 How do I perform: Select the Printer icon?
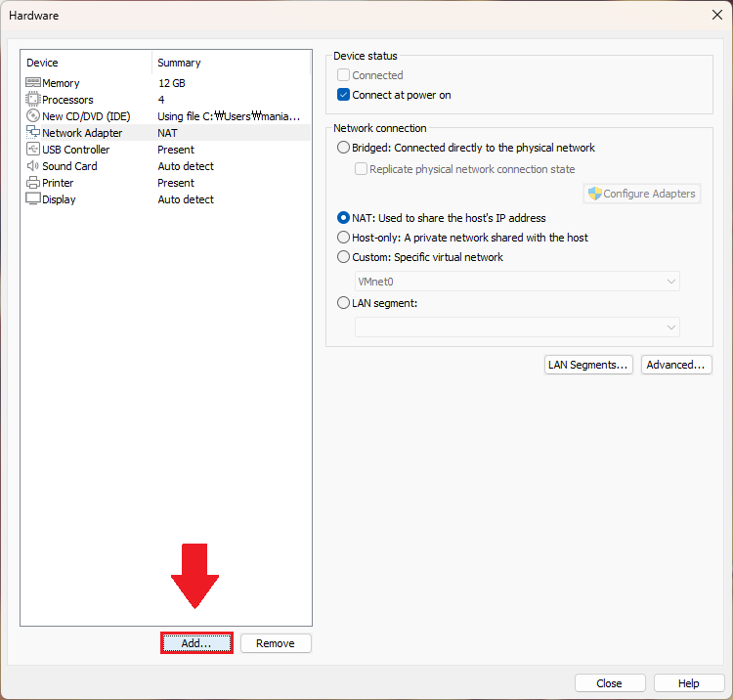point(32,183)
